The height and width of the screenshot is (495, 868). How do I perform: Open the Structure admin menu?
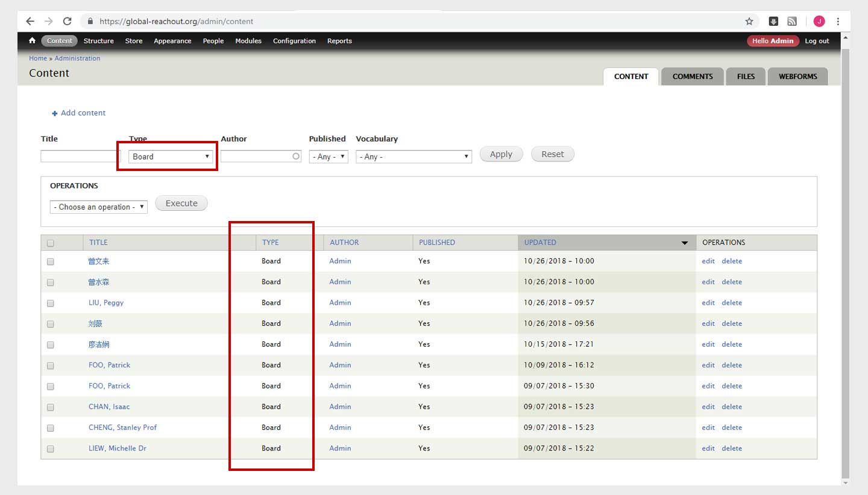[98, 41]
